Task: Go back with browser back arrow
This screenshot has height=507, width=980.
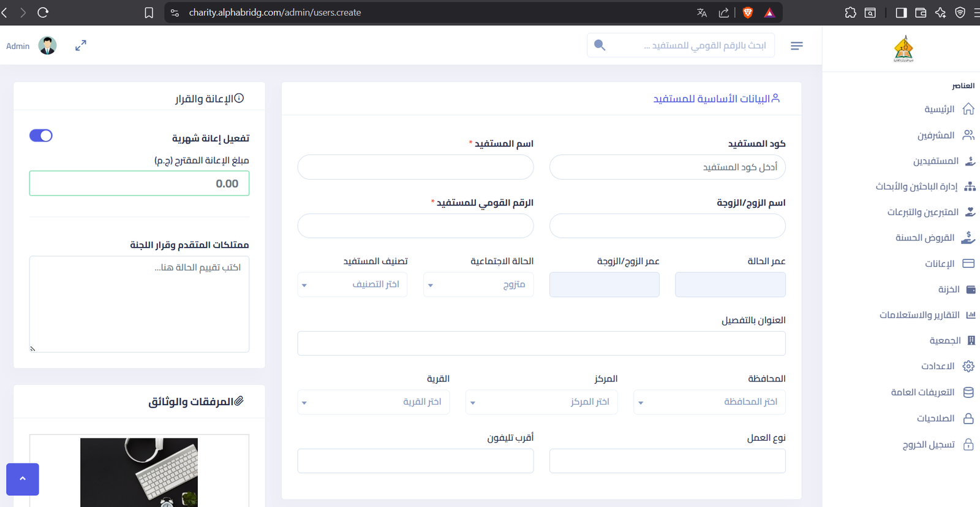Action: [x=5, y=12]
